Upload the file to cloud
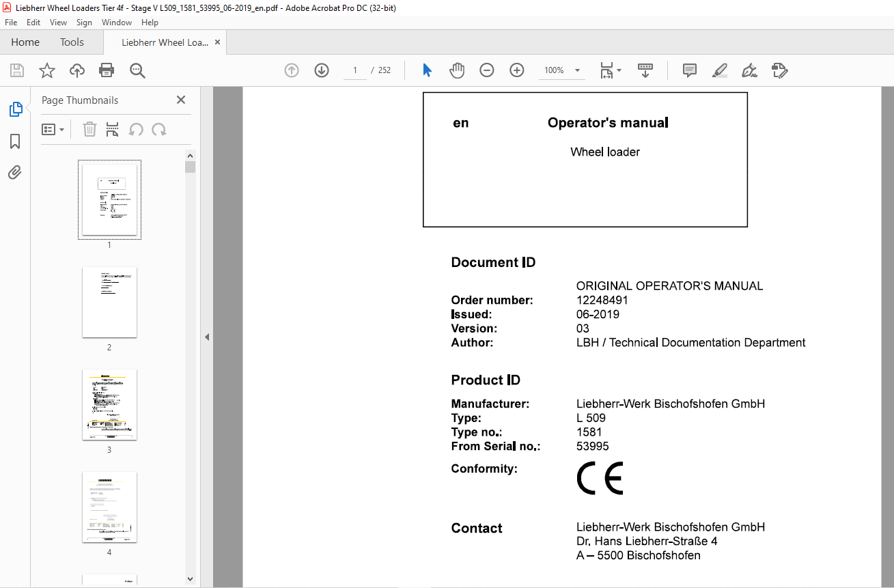This screenshot has height=588, width=894. 77,70
